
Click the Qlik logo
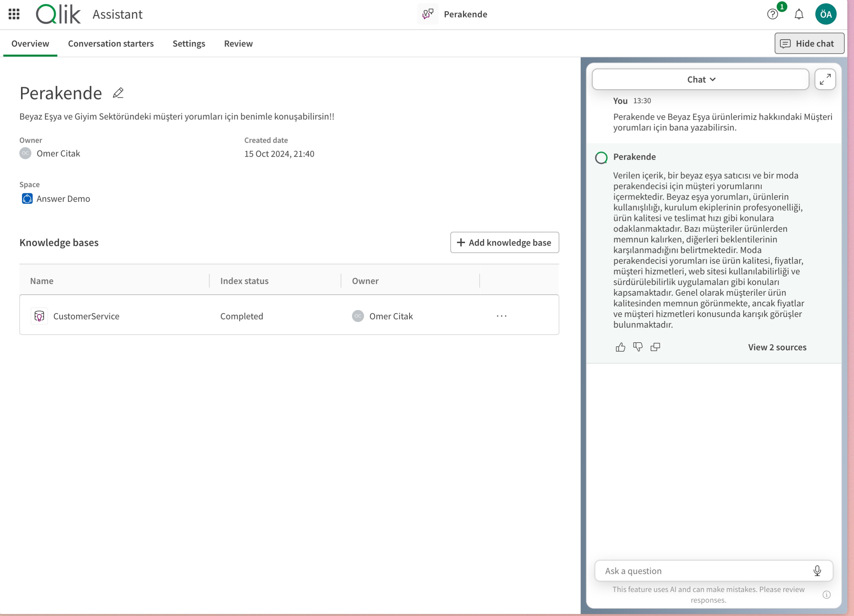point(58,14)
